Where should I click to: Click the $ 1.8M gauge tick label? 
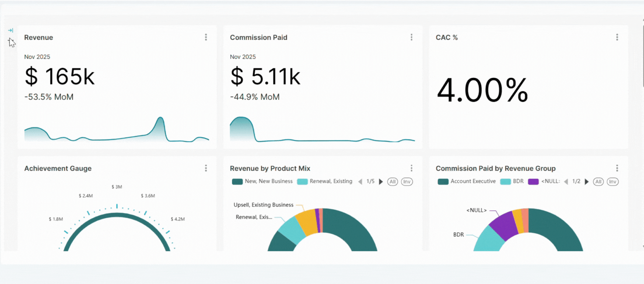pos(56,219)
